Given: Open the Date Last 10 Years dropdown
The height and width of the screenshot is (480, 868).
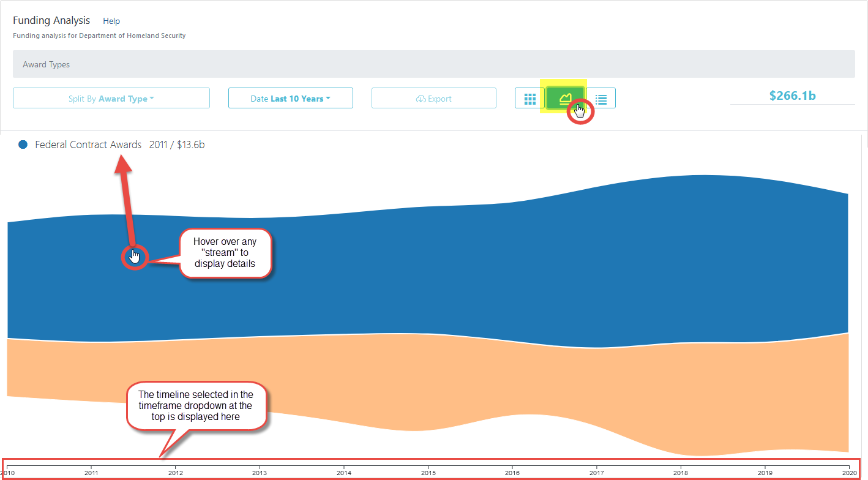Looking at the screenshot, I should [291, 98].
